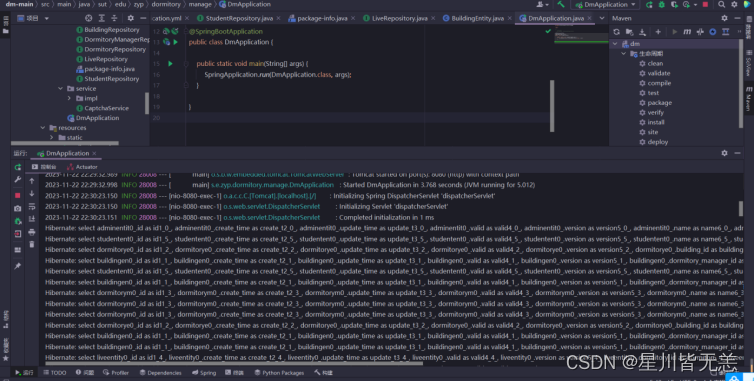The width and height of the screenshot is (754, 382).
Task: Click the editor vertical scrollbar
Action: (x=552, y=106)
